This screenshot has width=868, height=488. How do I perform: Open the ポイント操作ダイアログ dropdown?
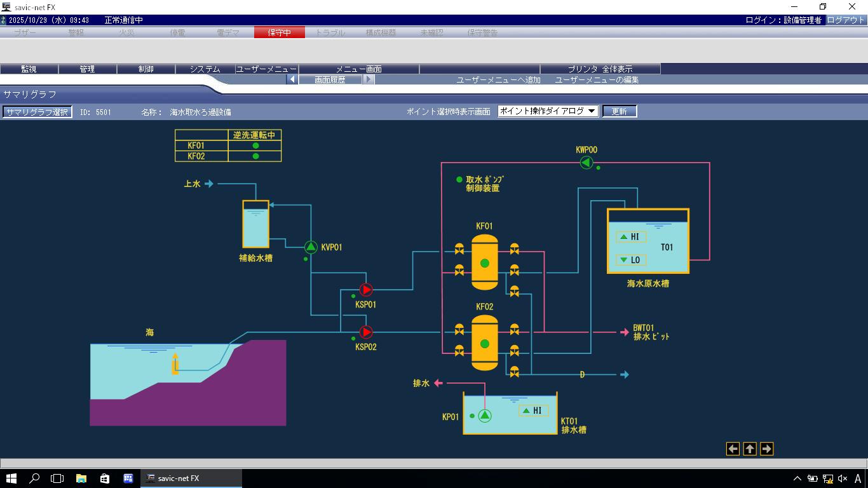tap(548, 111)
